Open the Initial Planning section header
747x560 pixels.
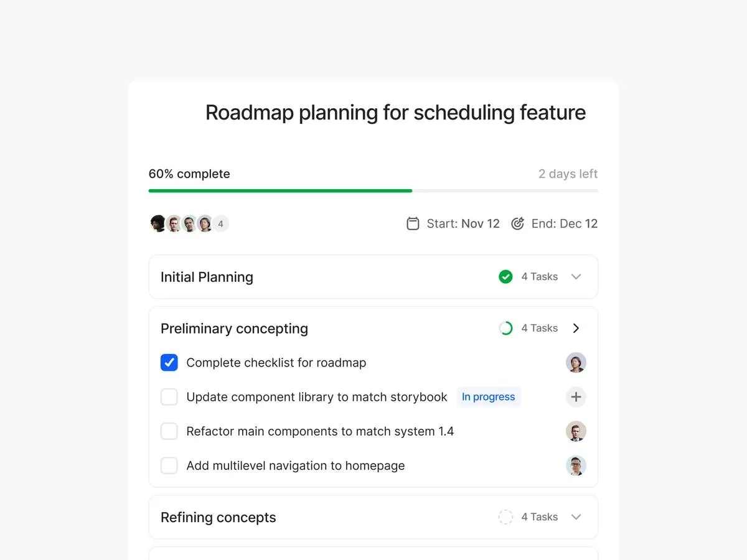click(207, 277)
